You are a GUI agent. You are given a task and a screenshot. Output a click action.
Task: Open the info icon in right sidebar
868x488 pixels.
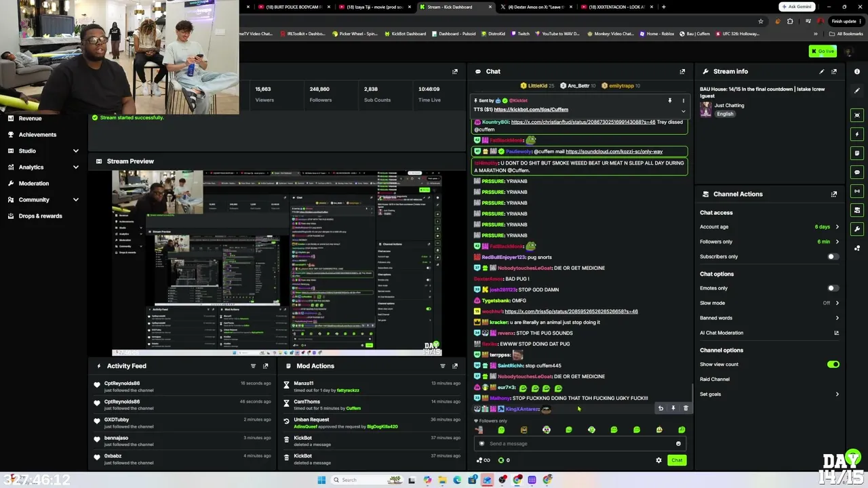[x=857, y=71]
